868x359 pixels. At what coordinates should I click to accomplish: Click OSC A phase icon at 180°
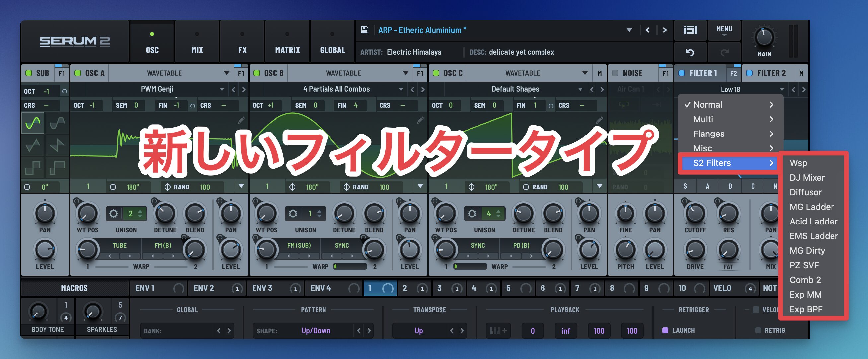(113, 187)
